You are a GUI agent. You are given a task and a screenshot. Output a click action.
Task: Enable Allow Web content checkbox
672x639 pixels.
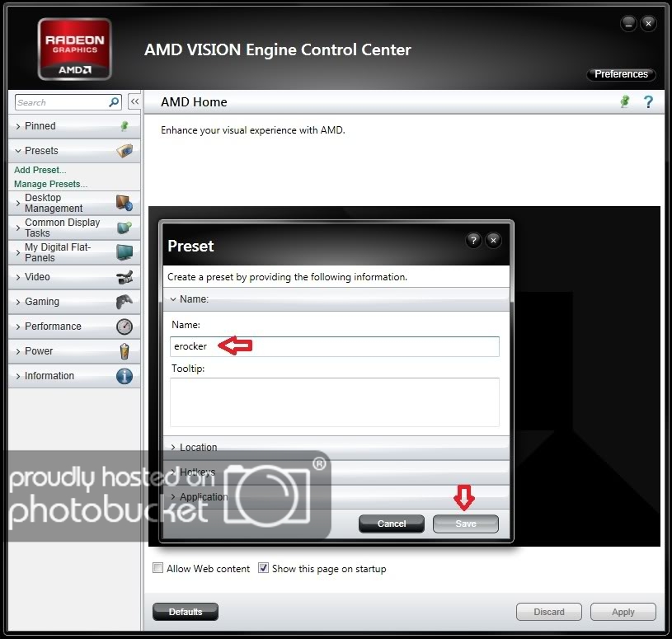pos(157,568)
